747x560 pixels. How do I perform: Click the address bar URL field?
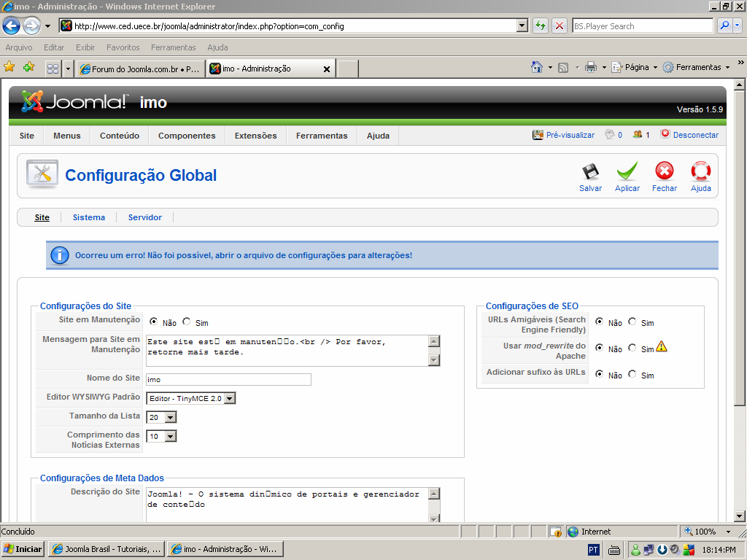295,26
